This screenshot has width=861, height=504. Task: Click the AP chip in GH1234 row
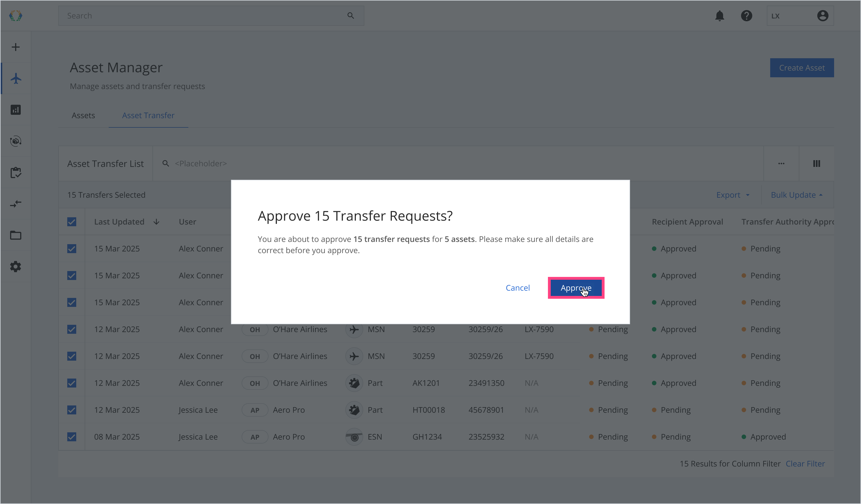255,437
